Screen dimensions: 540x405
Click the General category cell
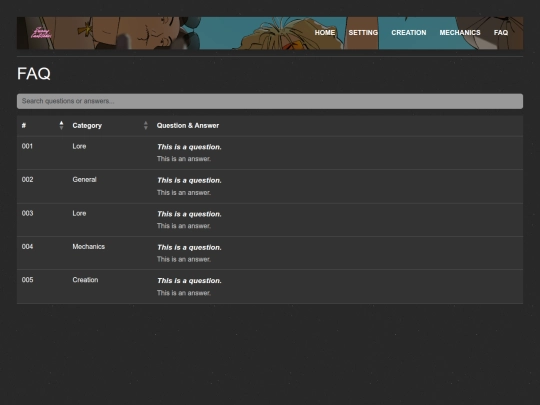pyautogui.click(x=84, y=180)
